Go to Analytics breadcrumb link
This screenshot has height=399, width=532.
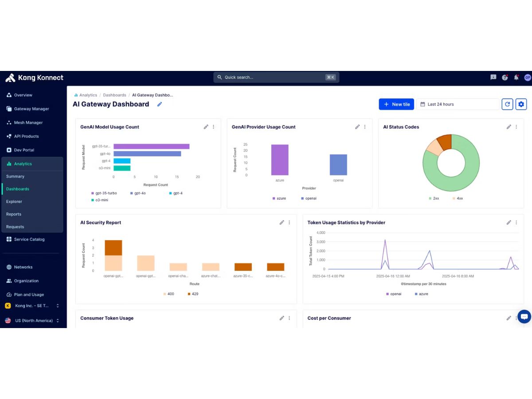[x=88, y=95]
